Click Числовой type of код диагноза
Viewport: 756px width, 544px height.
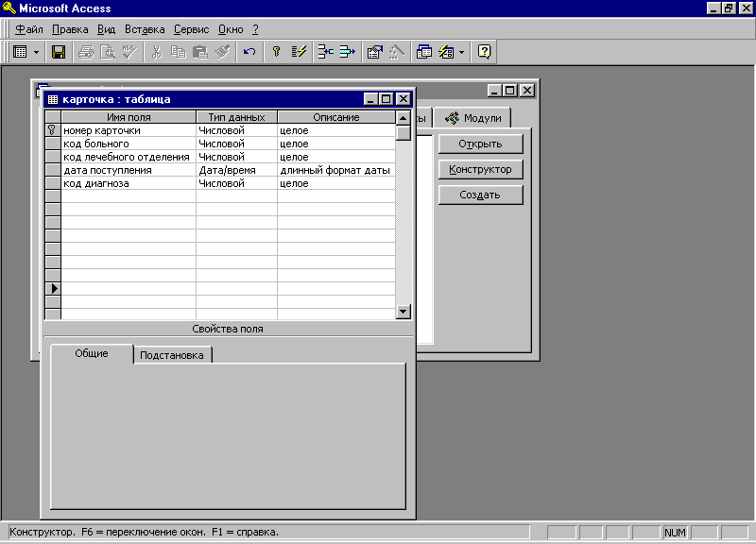click(236, 183)
